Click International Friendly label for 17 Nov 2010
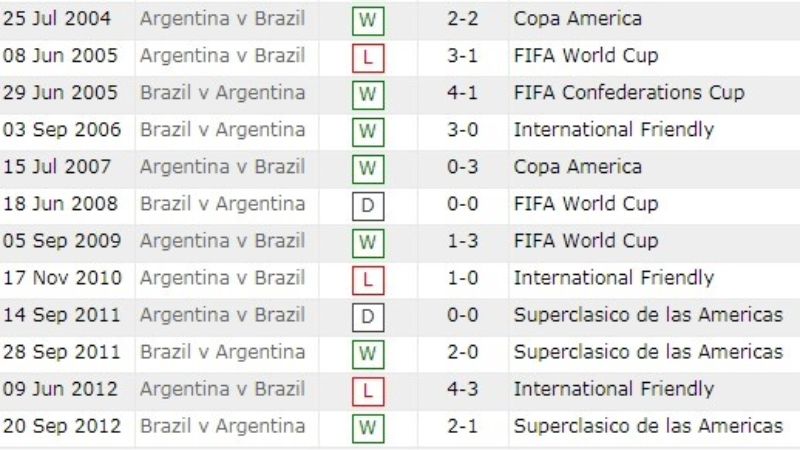This screenshot has width=800, height=450. (x=614, y=278)
